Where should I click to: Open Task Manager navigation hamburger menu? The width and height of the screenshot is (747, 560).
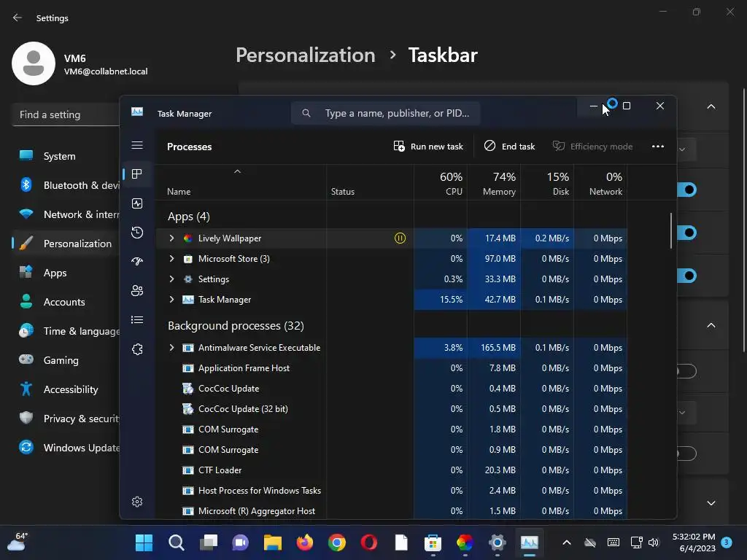(x=137, y=145)
